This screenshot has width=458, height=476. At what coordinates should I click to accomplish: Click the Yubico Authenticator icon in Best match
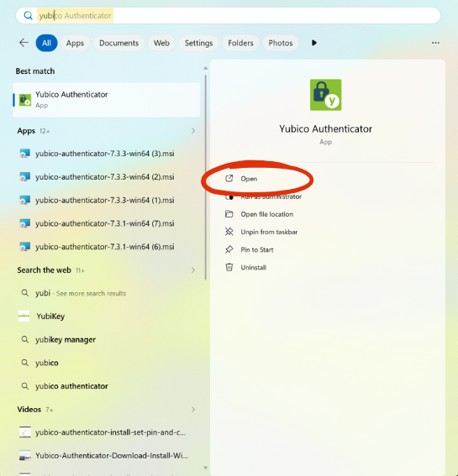coord(25,100)
